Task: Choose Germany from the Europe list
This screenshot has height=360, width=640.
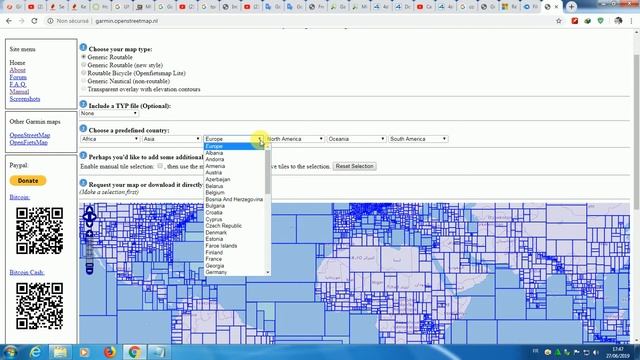Action: (235, 272)
